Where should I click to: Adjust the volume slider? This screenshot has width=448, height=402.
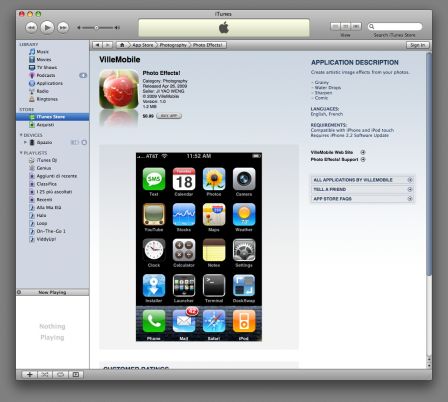click(98, 28)
